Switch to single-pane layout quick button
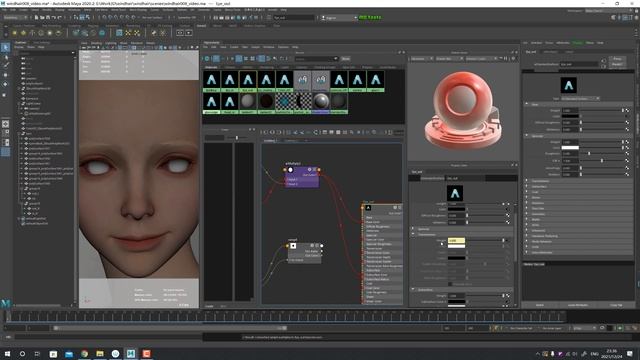The height and width of the screenshot is (360, 640). pyautogui.click(x=5, y=124)
